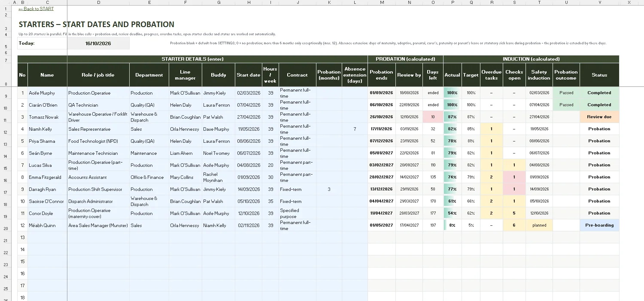Select the name cell 'Tomasz Nowak'
Image resolution: width=644 pixels, height=301 pixels.
click(47, 117)
